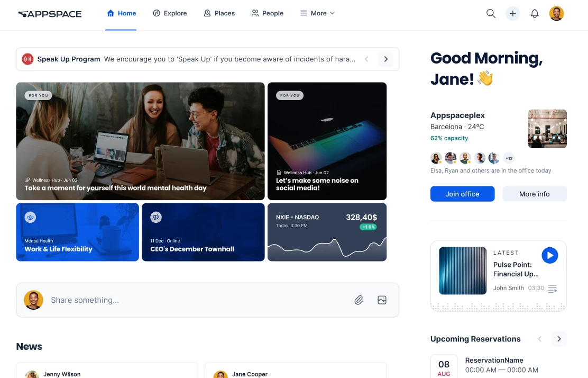Go to the Explore tab
The height and width of the screenshot is (378, 588).
pos(170,13)
